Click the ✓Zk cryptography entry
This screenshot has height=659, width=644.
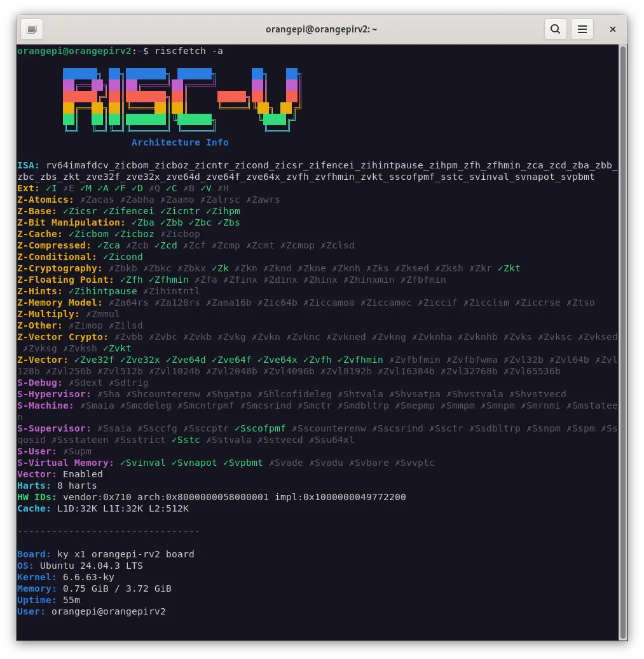tap(220, 268)
